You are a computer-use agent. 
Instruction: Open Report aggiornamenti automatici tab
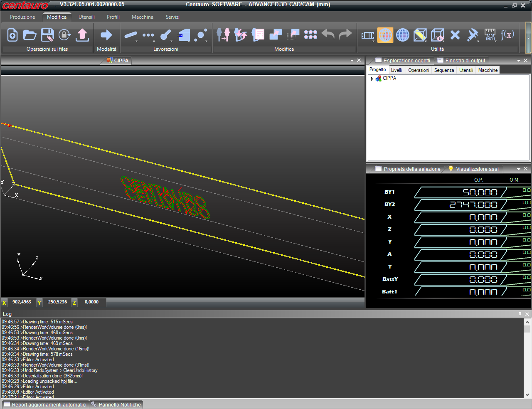(45, 405)
